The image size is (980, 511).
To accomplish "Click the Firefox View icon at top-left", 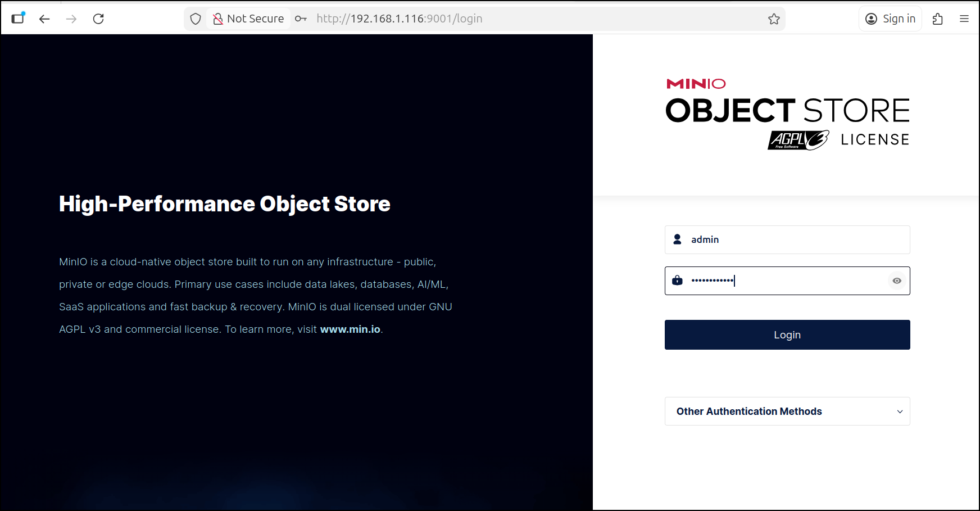I will [18, 18].
